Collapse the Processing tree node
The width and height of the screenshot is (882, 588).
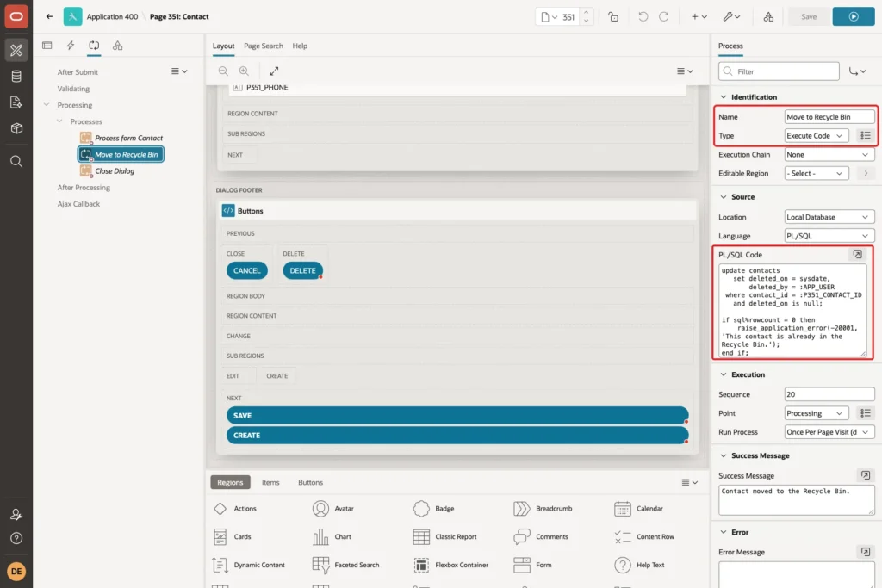[x=47, y=104]
